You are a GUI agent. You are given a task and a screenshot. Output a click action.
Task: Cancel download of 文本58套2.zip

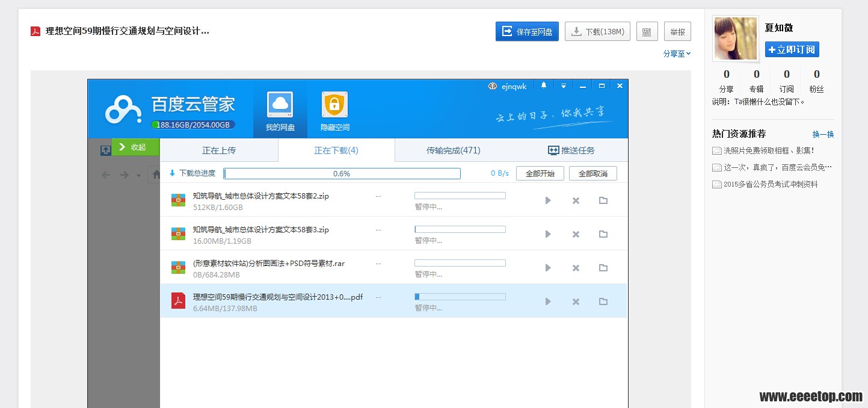[576, 200]
